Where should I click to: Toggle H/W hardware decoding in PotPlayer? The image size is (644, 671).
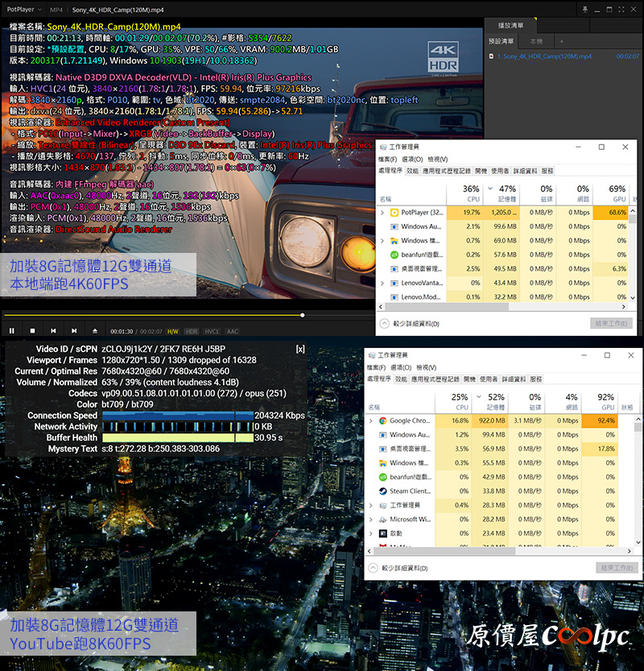173,331
